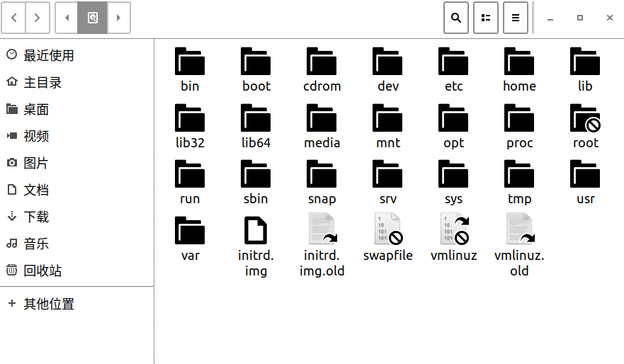Select the etc folder
Screen dimensions: 624x364
pyautogui.click(x=453, y=69)
